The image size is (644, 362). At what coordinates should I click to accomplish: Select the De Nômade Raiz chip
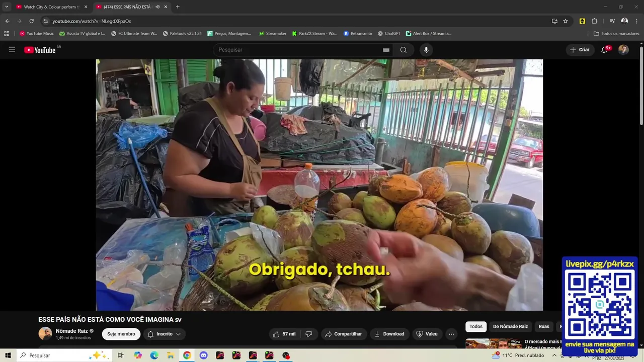510,327
